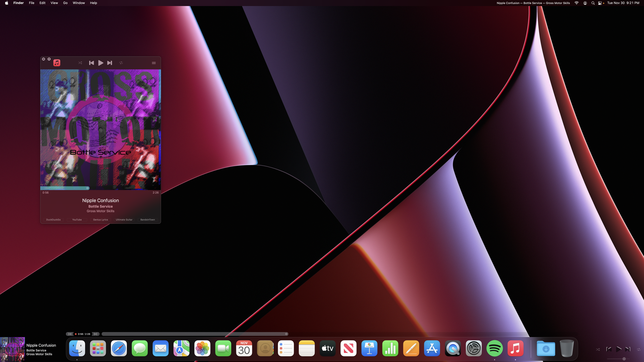Click the total duration 2:26 label
The width and height of the screenshot is (644, 362).
[155, 193]
